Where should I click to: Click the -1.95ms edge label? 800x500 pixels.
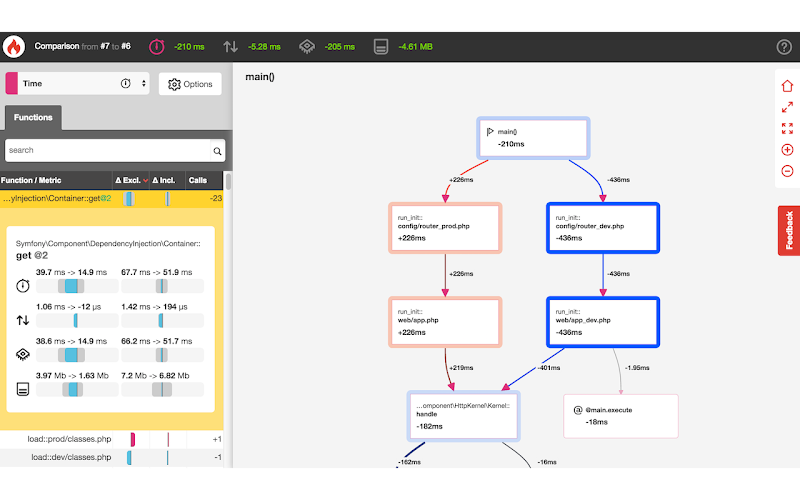tap(637, 368)
